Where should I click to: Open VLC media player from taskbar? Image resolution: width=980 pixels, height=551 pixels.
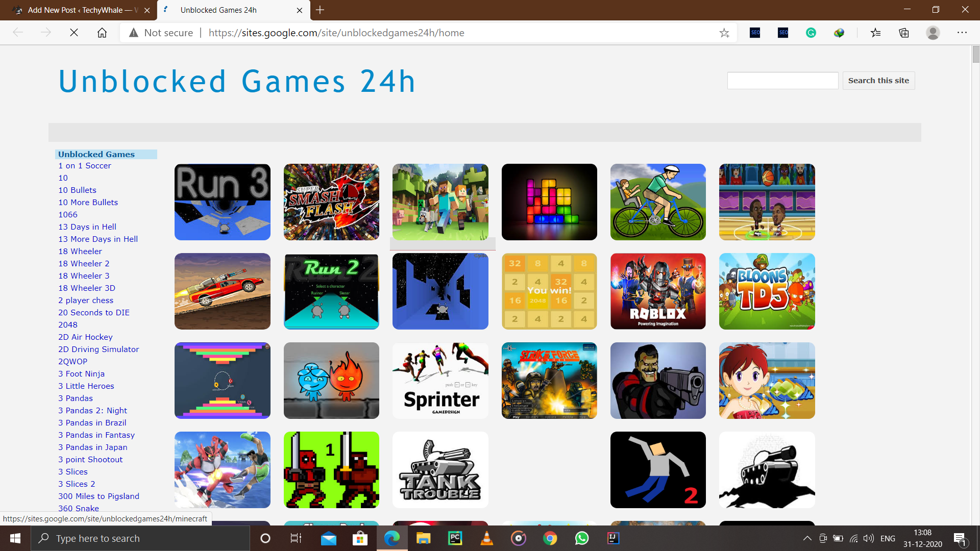(x=487, y=538)
